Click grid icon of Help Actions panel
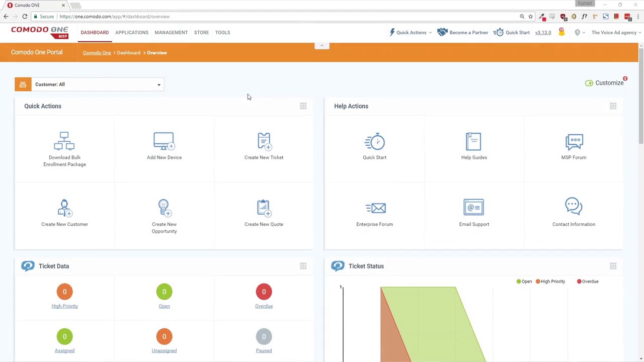This screenshot has height=362, width=644. pyautogui.click(x=613, y=106)
